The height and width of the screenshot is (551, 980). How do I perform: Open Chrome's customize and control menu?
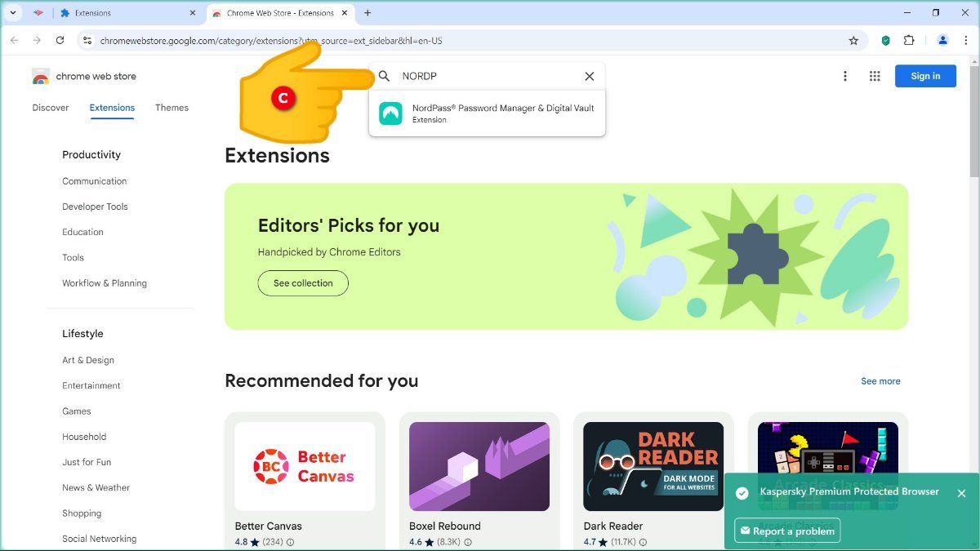click(966, 40)
